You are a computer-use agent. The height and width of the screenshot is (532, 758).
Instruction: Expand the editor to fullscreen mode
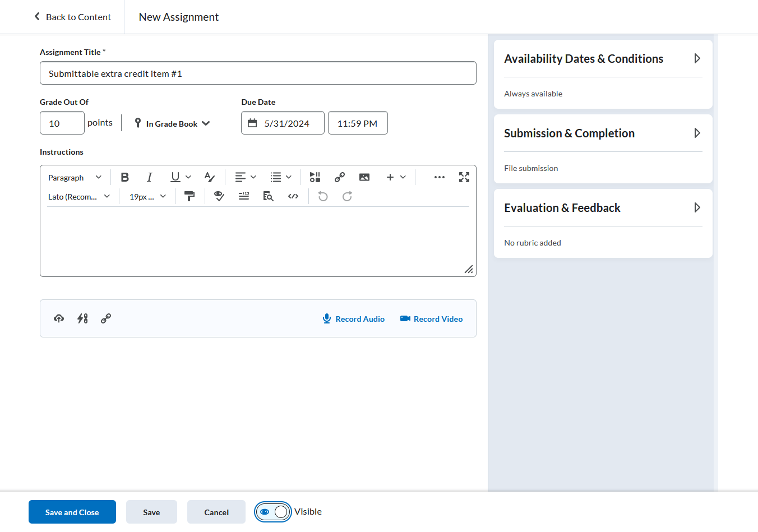[x=464, y=177]
